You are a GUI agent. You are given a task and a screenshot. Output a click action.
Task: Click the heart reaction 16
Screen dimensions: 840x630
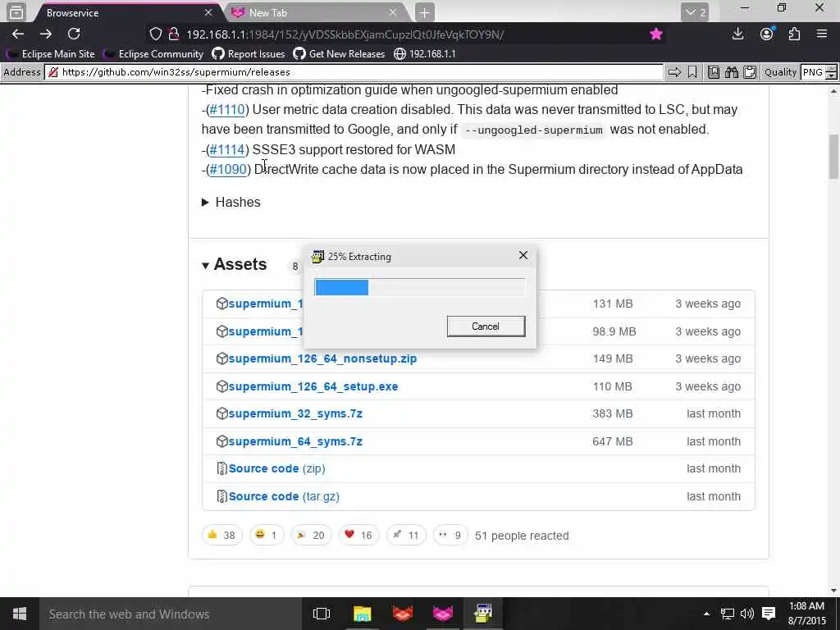coord(358,535)
